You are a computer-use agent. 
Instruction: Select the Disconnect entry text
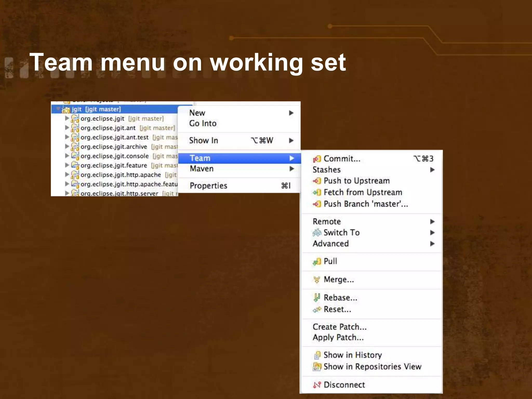(344, 385)
